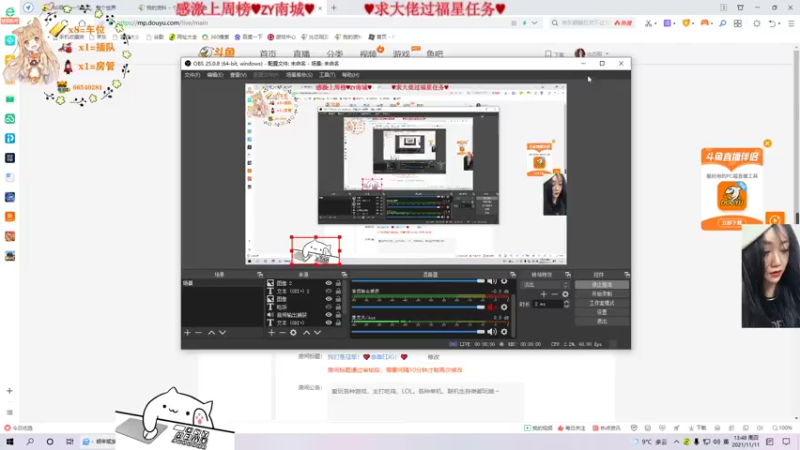Viewport: 800px width, 450px height.
Task: Move the scene down in Scenes panel
Action: pos(222,333)
